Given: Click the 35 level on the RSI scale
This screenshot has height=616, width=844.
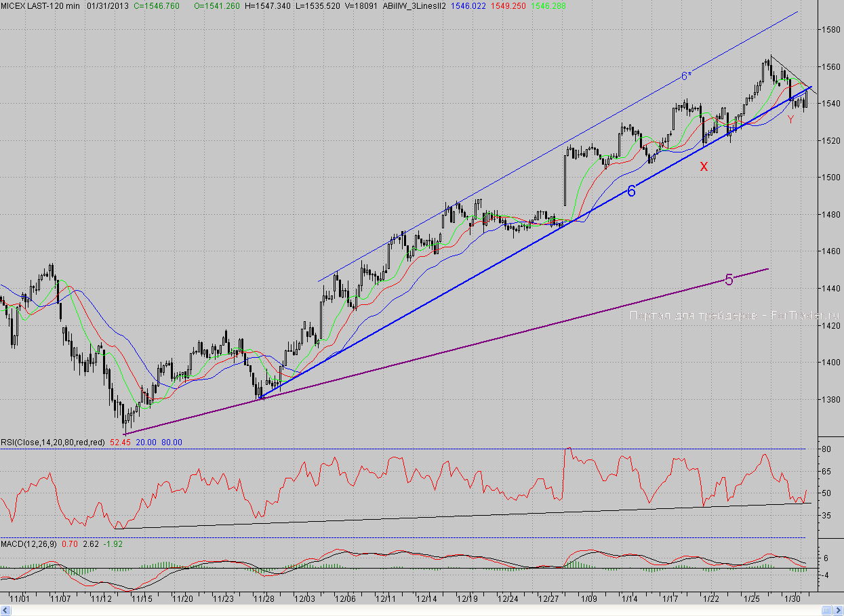Looking at the screenshot, I should (x=826, y=515).
